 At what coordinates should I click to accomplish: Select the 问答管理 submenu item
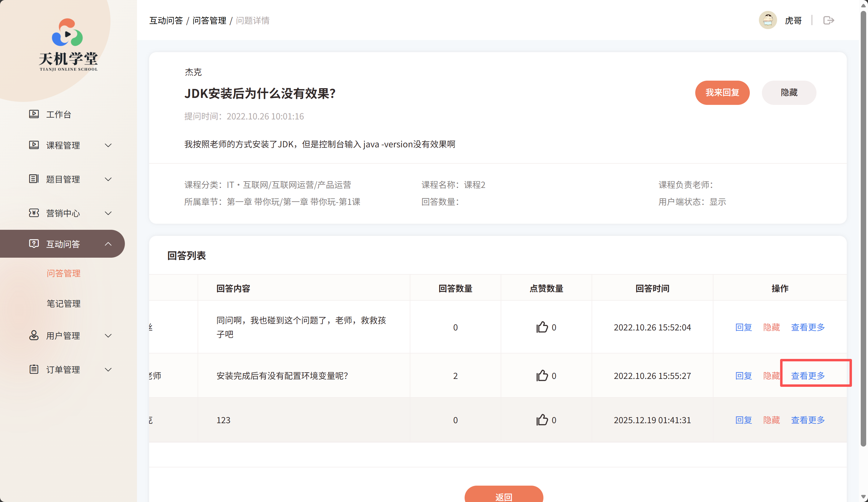64,273
